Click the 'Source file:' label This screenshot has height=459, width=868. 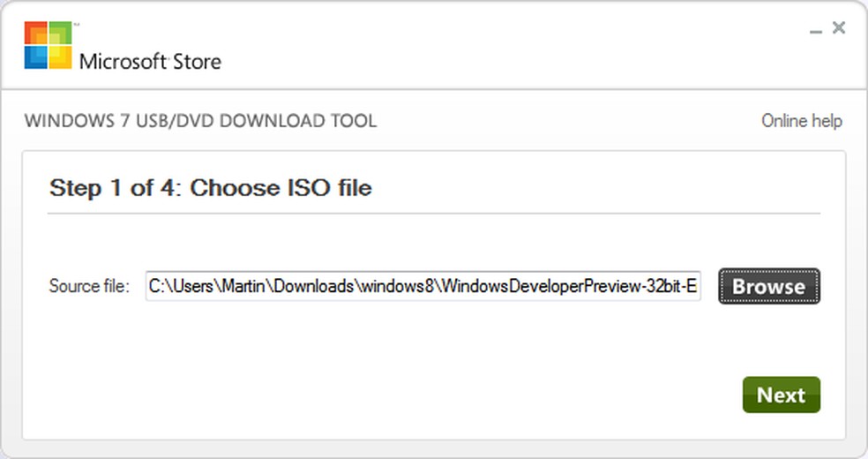[x=89, y=286]
